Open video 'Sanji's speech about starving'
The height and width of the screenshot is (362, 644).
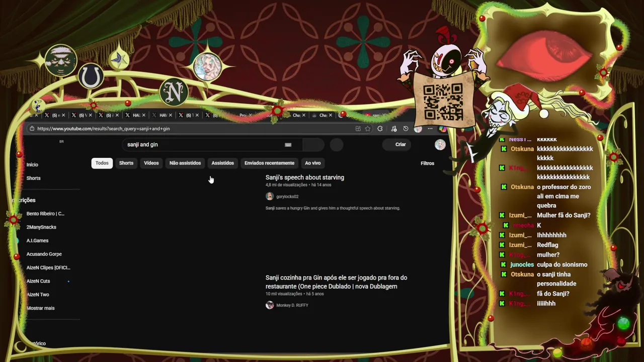[x=305, y=177]
